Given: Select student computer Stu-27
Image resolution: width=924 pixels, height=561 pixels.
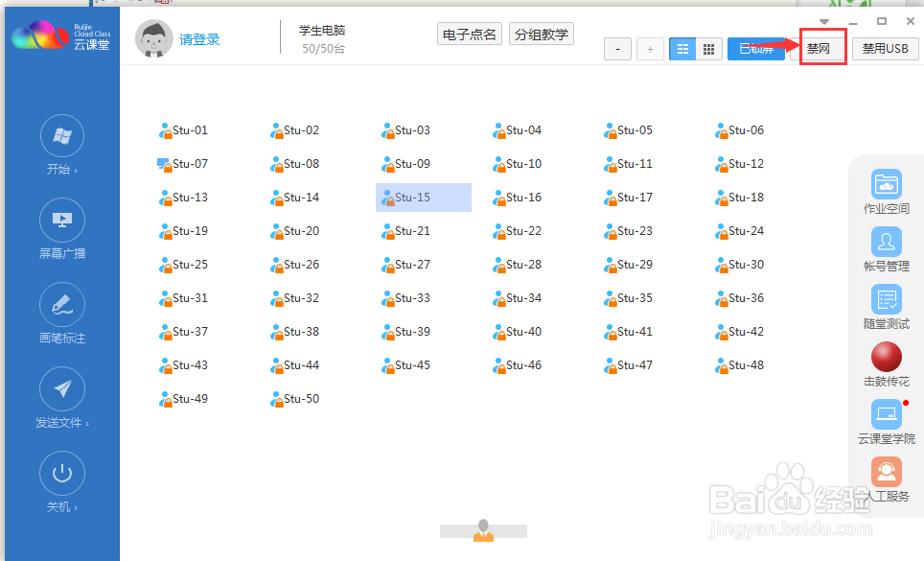Looking at the screenshot, I should (x=405, y=265).
